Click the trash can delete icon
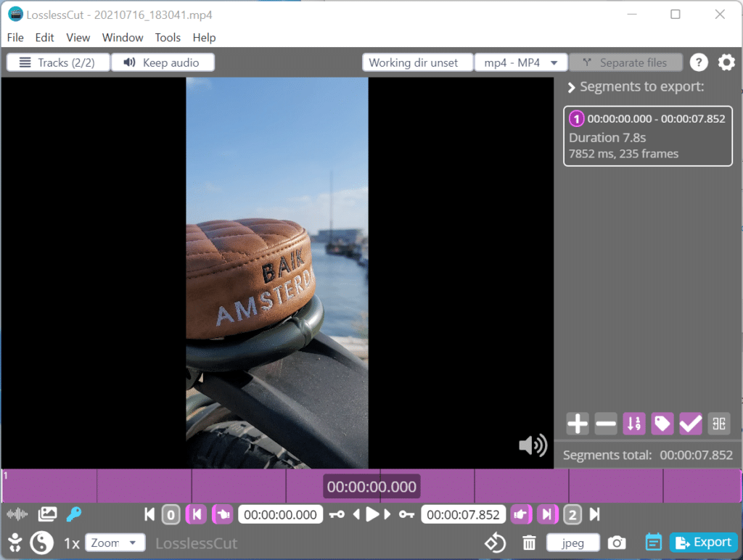Screen dimensions: 743x560 coord(529,543)
